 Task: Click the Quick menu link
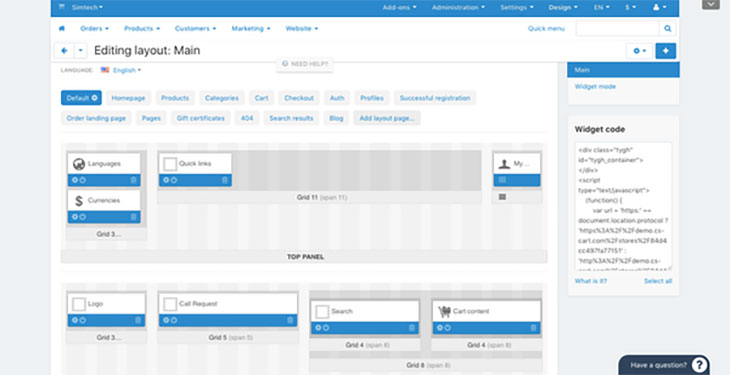click(546, 28)
